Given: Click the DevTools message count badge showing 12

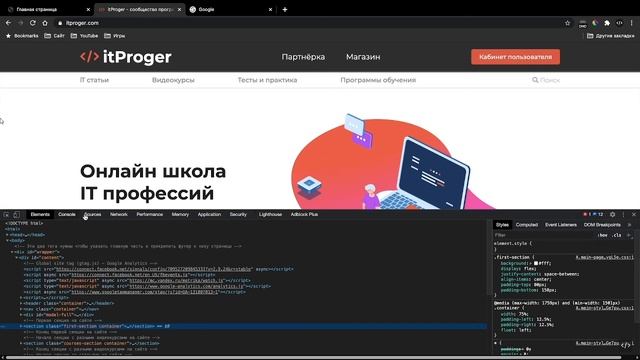Looking at the screenshot, I should click(598, 214).
